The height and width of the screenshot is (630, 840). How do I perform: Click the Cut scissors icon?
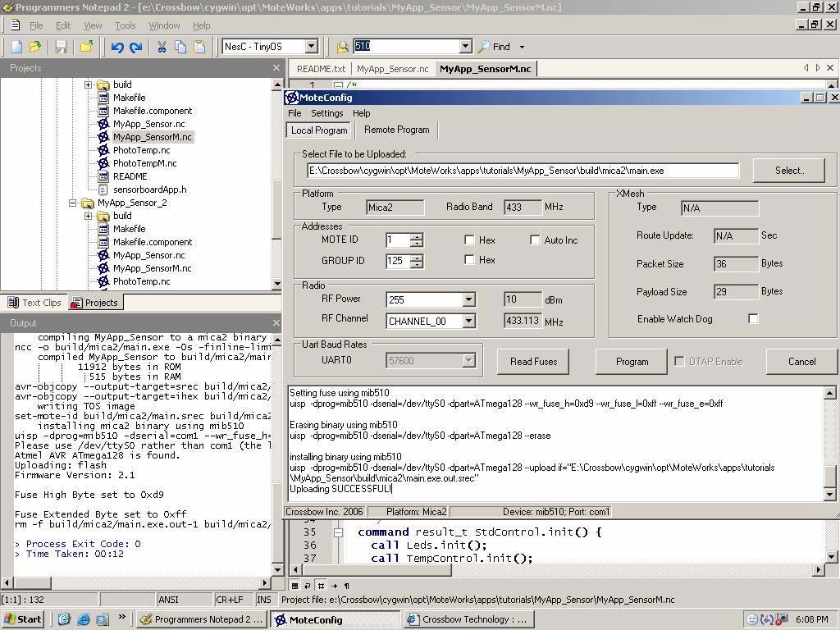click(162, 47)
